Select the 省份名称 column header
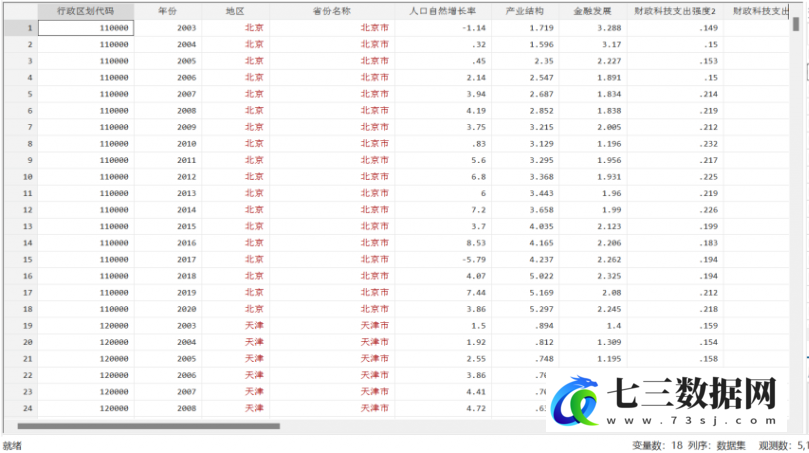The width and height of the screenshot is (809, 453). (332, 11)
